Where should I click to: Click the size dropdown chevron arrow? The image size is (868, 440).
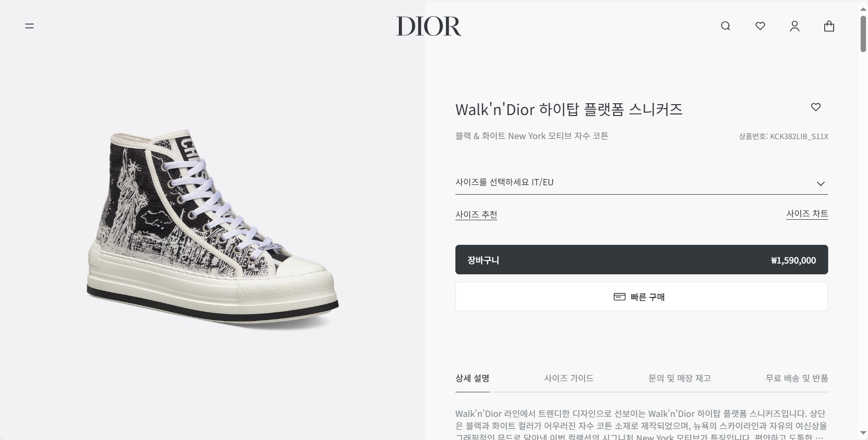[820, 183]
